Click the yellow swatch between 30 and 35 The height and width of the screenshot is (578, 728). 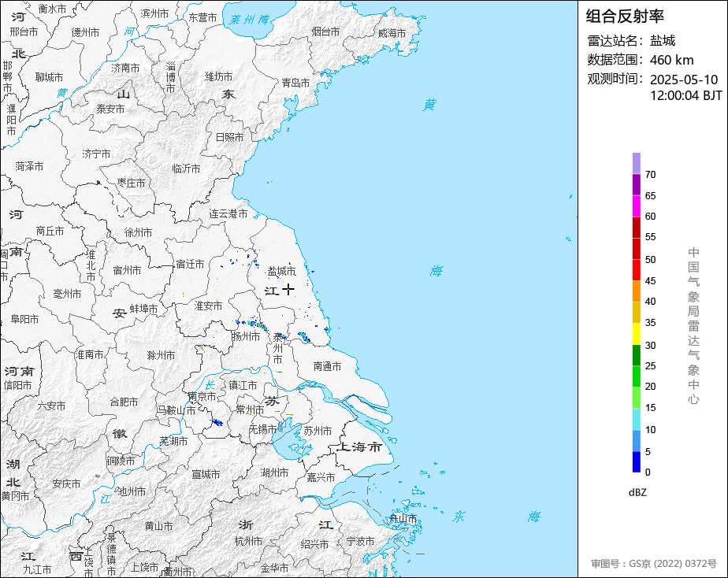[x=637, y=334]
